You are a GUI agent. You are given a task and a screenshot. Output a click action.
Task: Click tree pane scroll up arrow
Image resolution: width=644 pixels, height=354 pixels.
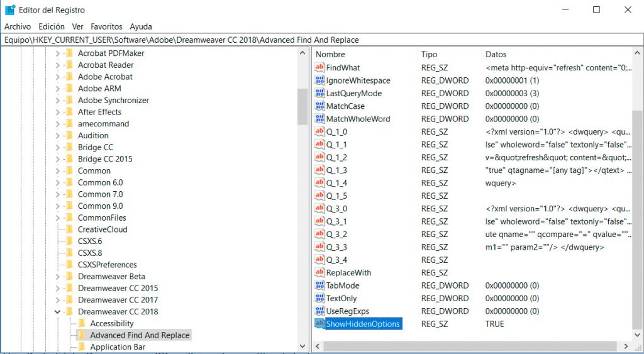303,53
